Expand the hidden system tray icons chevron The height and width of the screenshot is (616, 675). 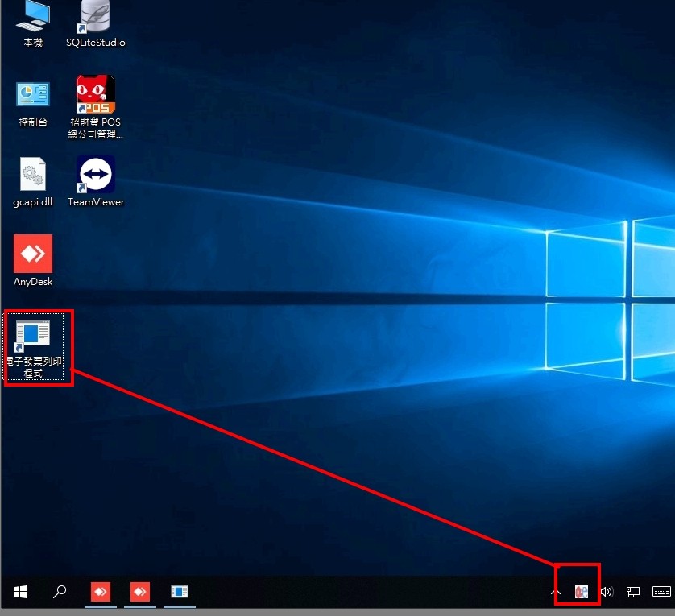point(555,592)
